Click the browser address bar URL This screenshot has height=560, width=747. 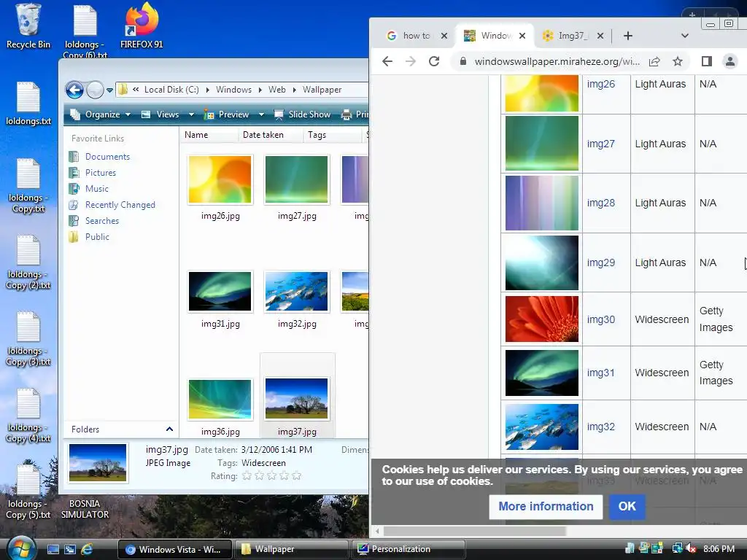coord(557,61)
